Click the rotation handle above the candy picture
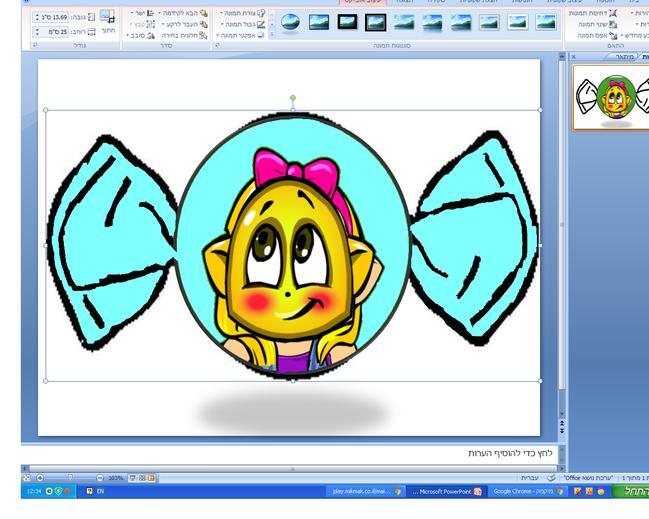The width and height of the screenshot is (649, 519). click(293, 98)
